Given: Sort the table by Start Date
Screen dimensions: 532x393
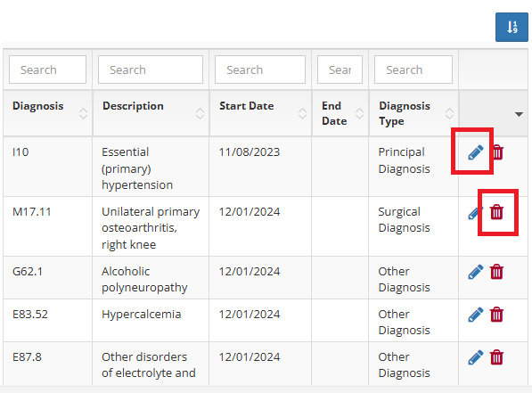Looking at the screenshot, I should pyautogui.click(x=302, y=113).
